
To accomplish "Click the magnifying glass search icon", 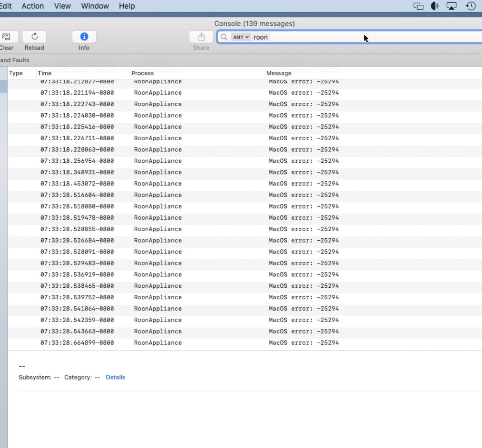I will click(224, 37).
